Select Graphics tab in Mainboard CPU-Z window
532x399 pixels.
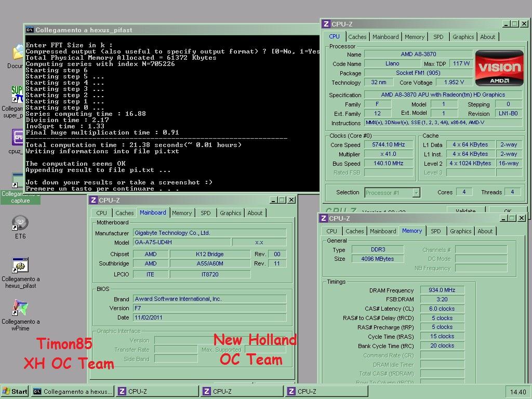point(230,213)
